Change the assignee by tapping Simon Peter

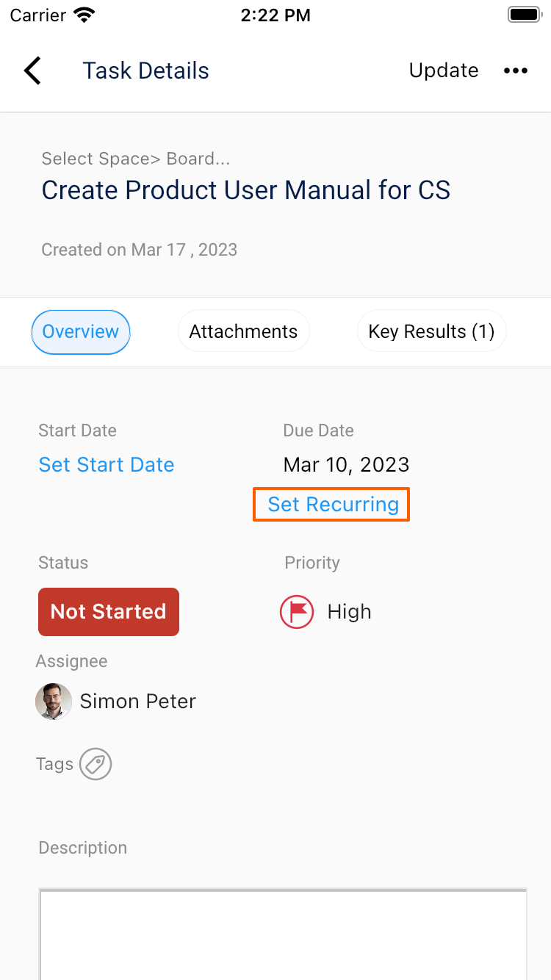pos(138,702)
